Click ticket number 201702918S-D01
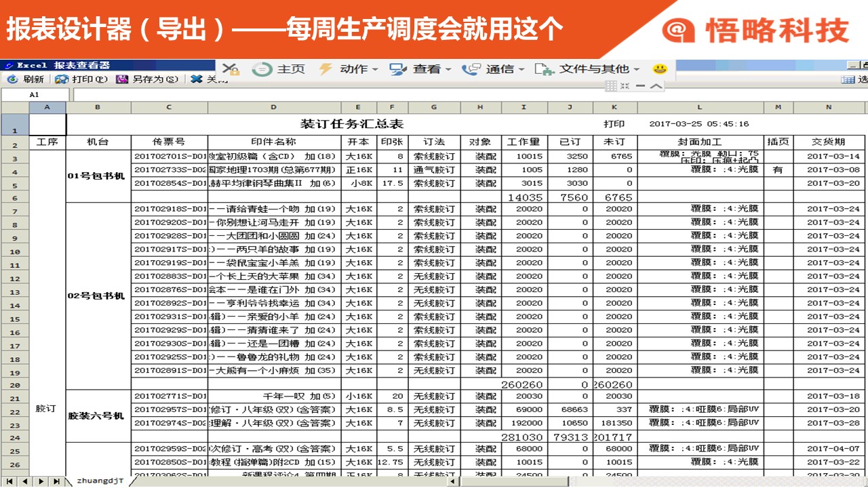 (170, 209)
